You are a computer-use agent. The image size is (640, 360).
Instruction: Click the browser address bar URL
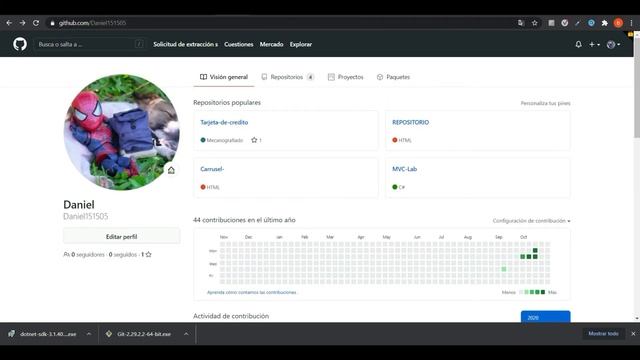[92, 23]
